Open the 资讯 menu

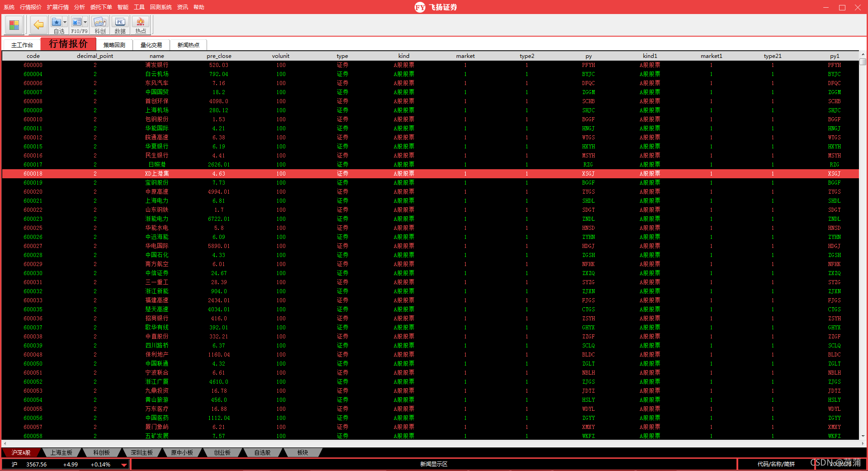tap(183, 7)
